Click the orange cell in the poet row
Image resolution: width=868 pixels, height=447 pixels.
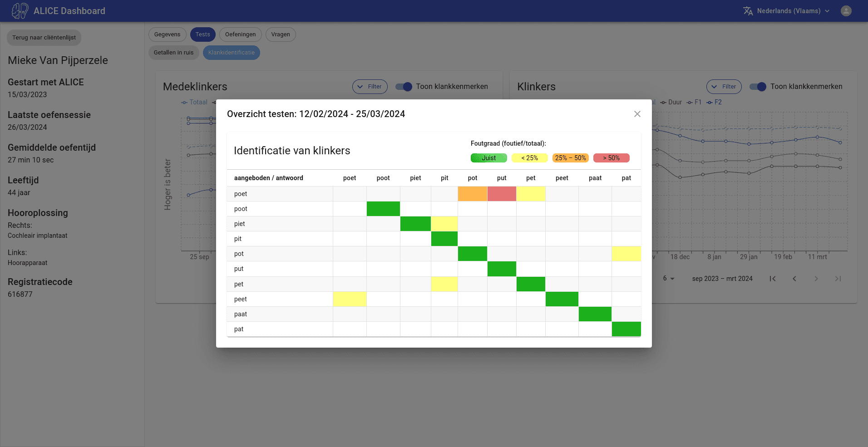pyautogui.click(x=473, y=194)
